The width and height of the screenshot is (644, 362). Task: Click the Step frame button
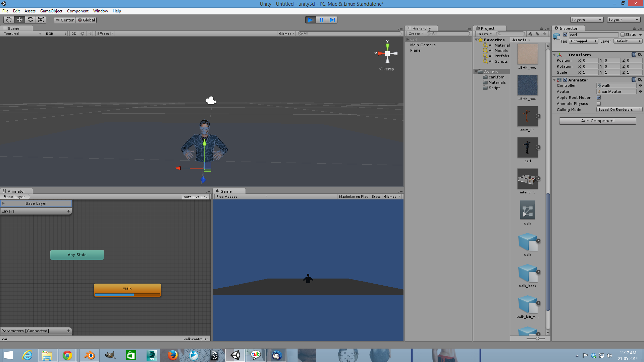point(332,20)
